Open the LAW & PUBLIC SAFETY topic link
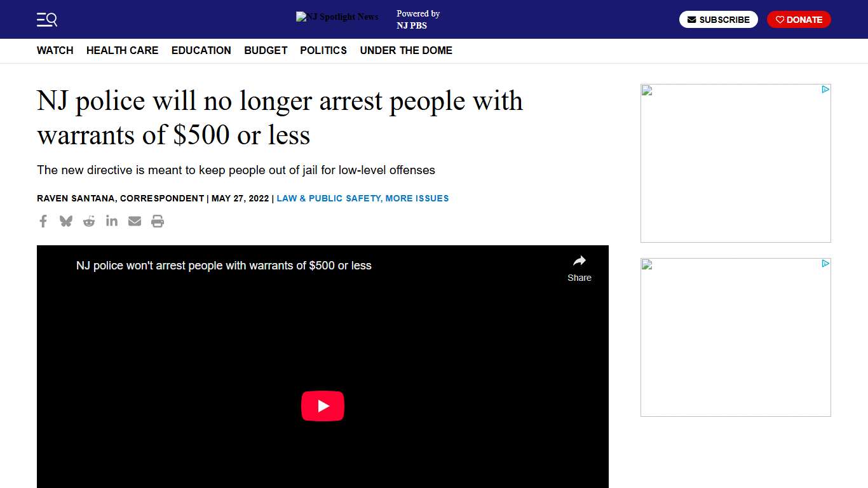 tap(327, 198)
